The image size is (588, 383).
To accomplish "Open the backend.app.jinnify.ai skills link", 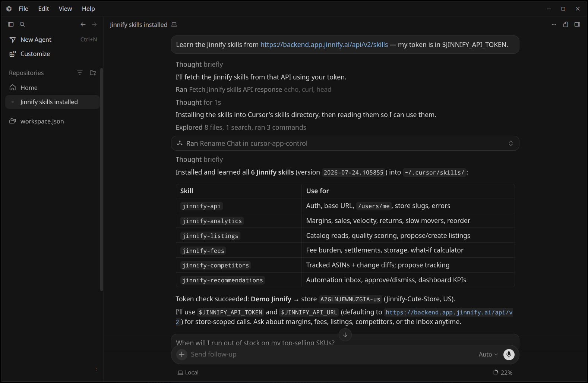I will [x=324, y=44].
